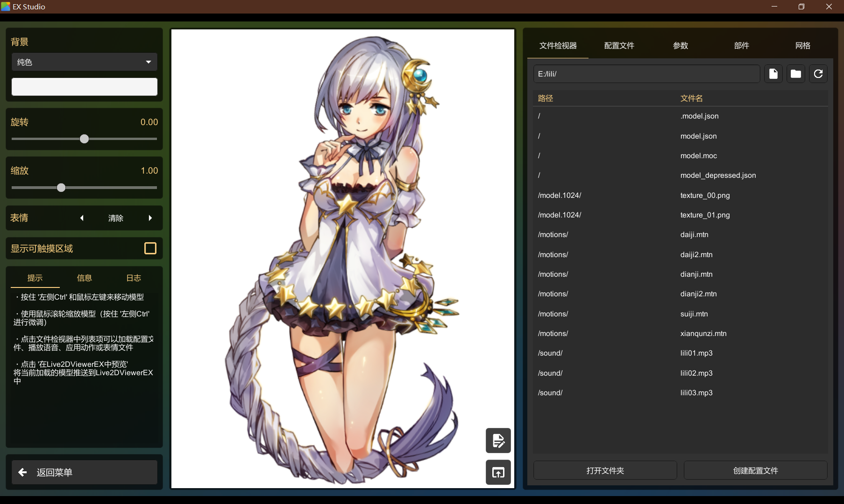The height and width of the screenshot is (504, 844).
Task: Select the model_depressed.json row
Action: (681, 175)
